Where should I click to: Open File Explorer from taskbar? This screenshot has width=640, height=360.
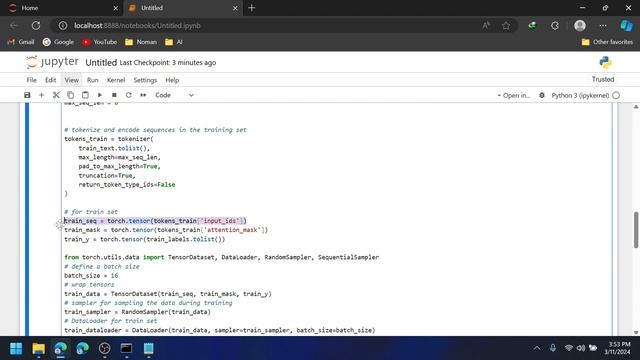pyautogui.click(x=38, y=349)
